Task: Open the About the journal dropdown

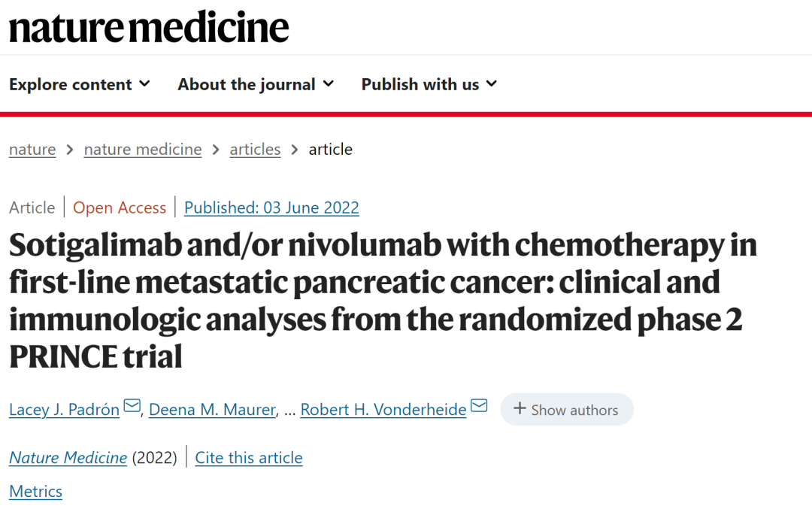Action: pos(256,84)
